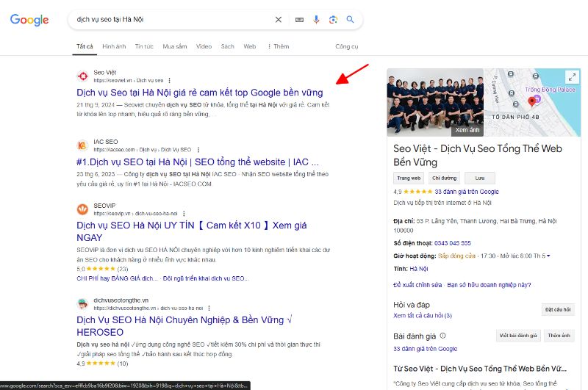This screenshot has height=390, width=588.
Task: Click the Xem ảnh label on the photo
Action: [x=467, y=130]
